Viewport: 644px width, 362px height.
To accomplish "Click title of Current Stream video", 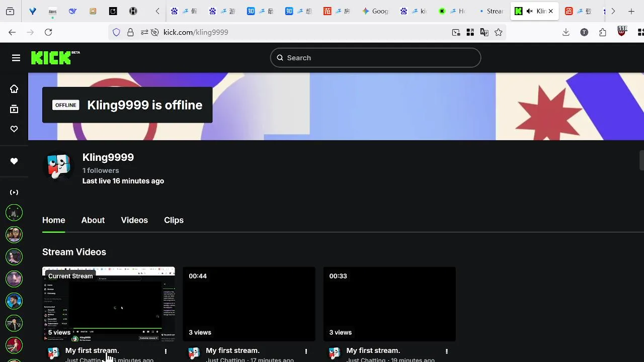I will pyautogui.click(x=92, y=350).
